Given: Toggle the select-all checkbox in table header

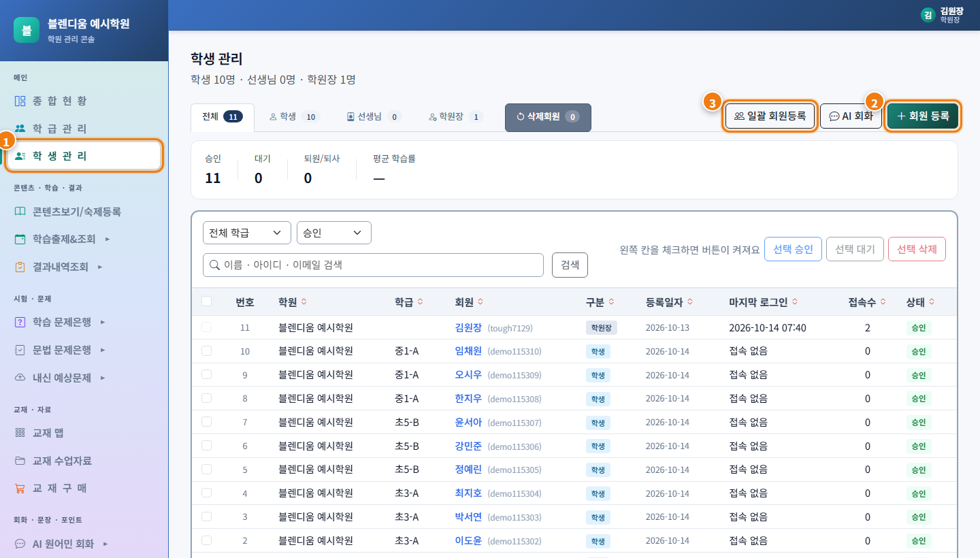Looking at the screenshot, I should click(207, 301).
